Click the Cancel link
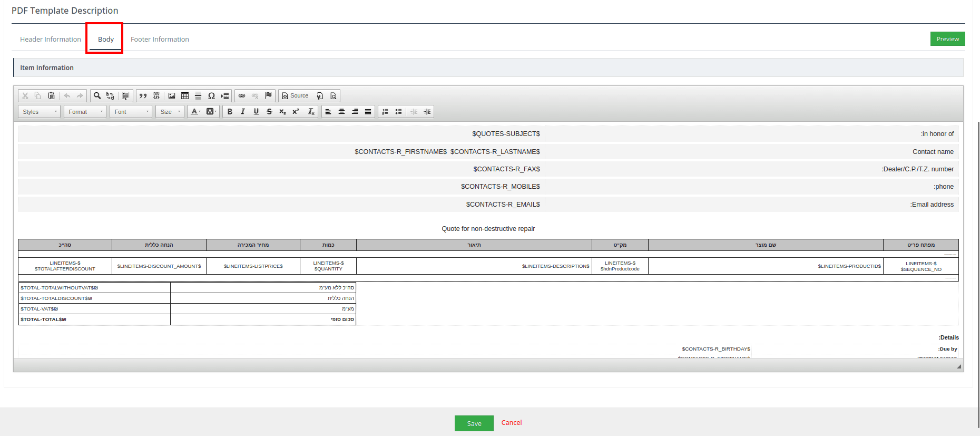Viewport: 980px width, 436px height. tap(512, 422)
